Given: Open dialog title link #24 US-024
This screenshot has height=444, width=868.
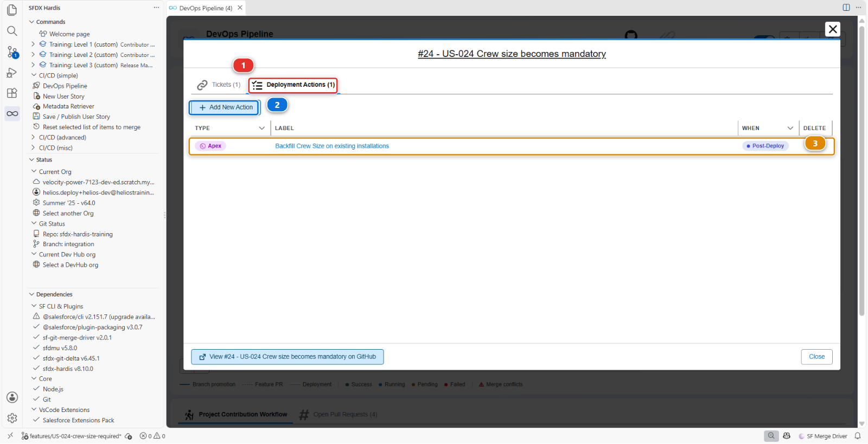Looking at the screenshot, I should coord(512,54).
